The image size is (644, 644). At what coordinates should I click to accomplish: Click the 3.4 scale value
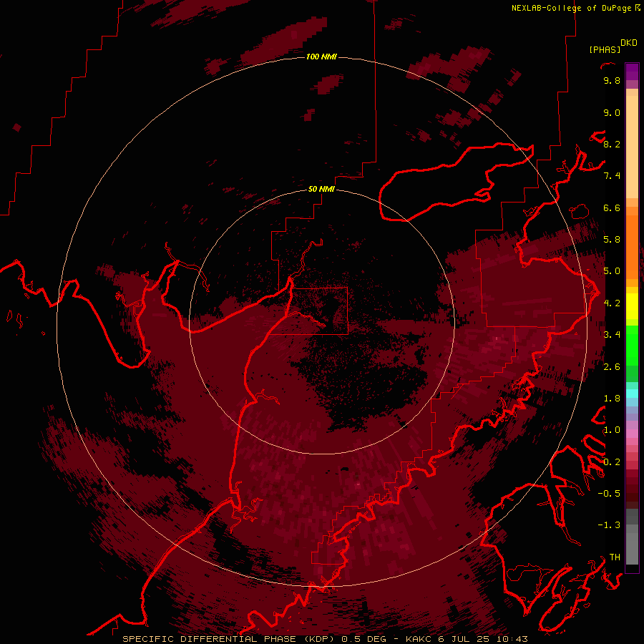[612, 335]
